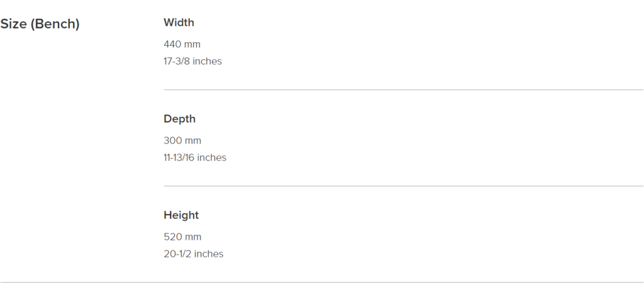
Task: Click the 20-1/2 inches height value
Action: tap(194, 254)
